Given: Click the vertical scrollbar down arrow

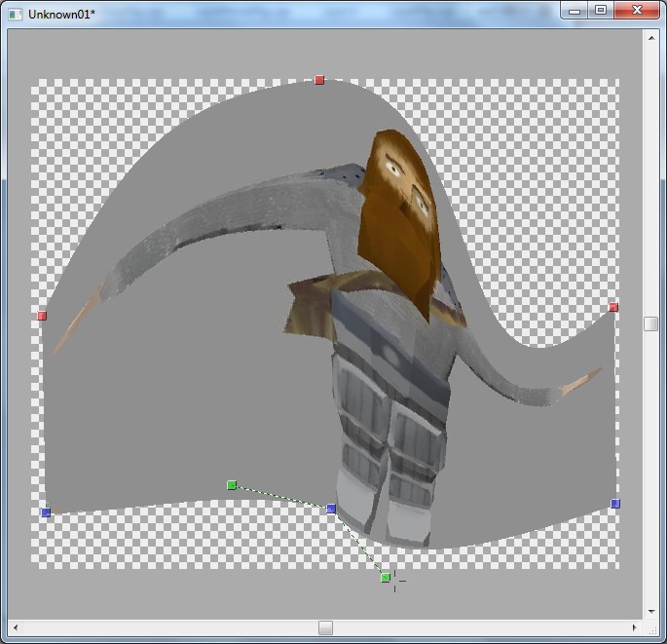Looking at the screenshot, I should pyautogui.click(x=650, y=611).
